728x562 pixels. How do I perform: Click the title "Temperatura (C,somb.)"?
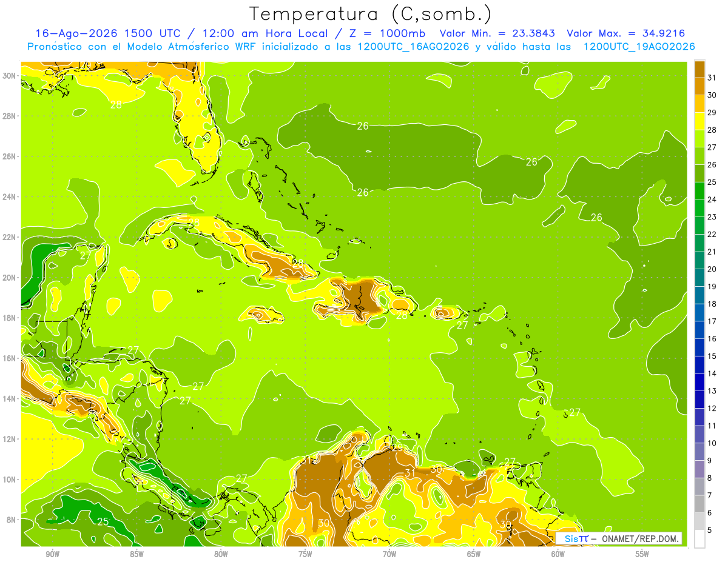click(370, 14)
